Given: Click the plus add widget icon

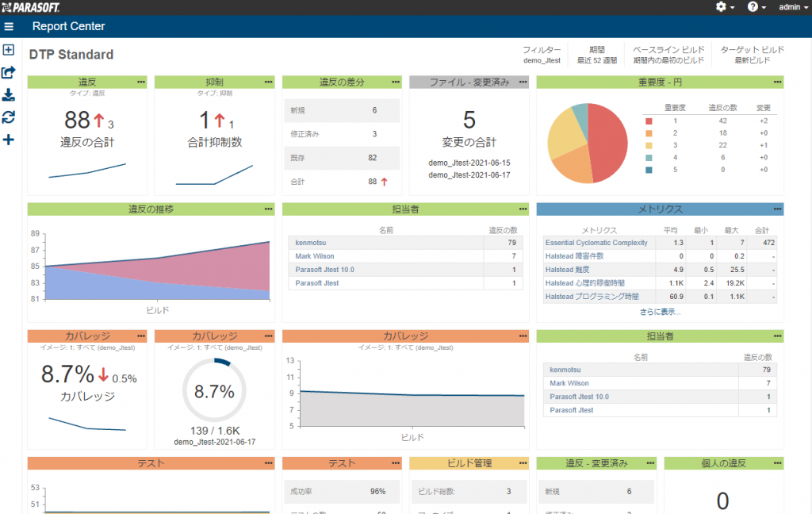Looking at the screenshot, I should click(8, 140).
